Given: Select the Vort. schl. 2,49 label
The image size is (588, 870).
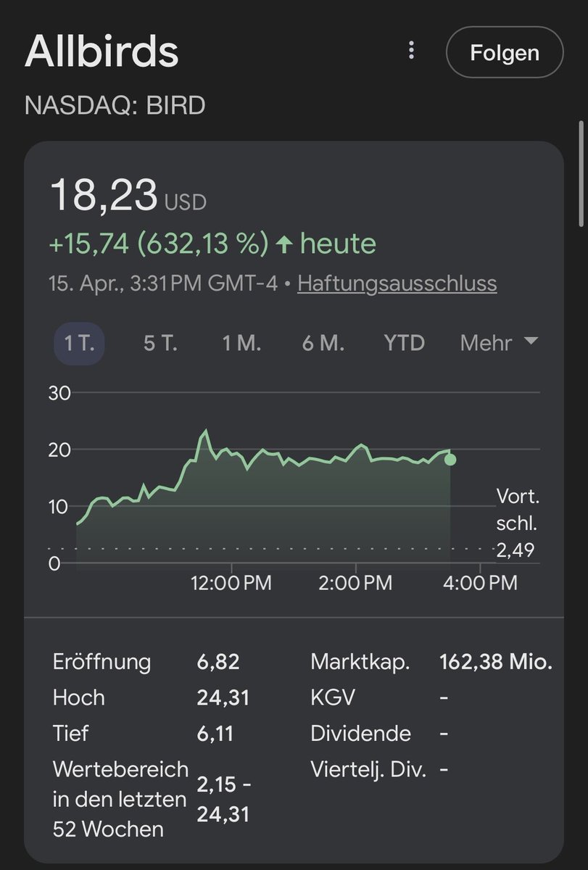Looking at the screenshot, I should (x=517, y=523).
